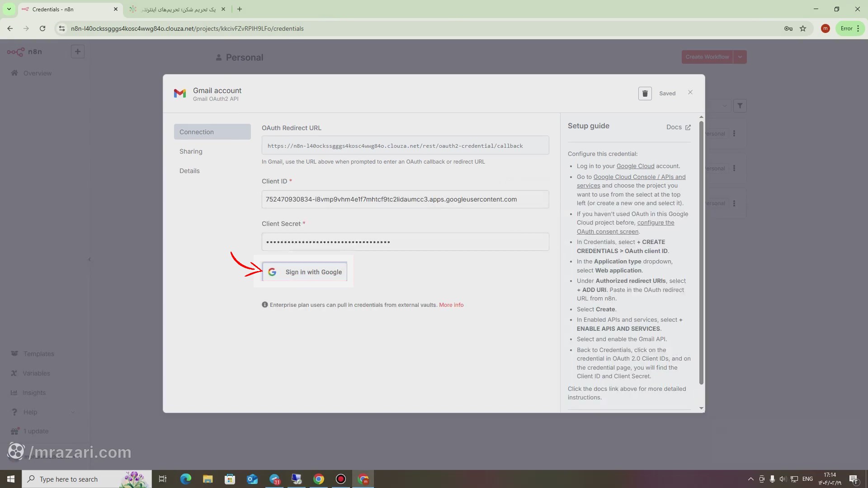Open the Overview section in the sidebar
The width and height of the screenshot is (868, 488).
coord(37,73)
